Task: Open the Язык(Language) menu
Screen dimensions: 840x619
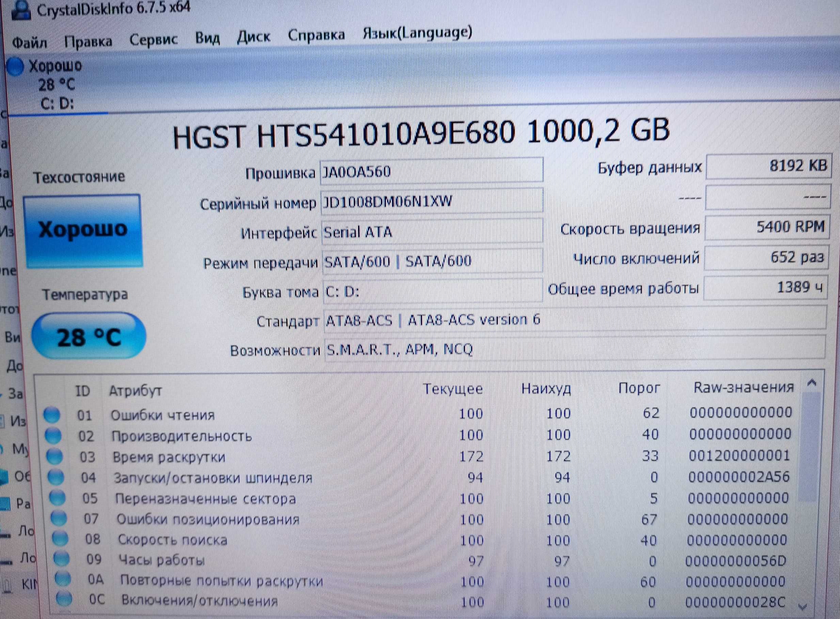Action: pyautogui.click(x=417, y=33)
